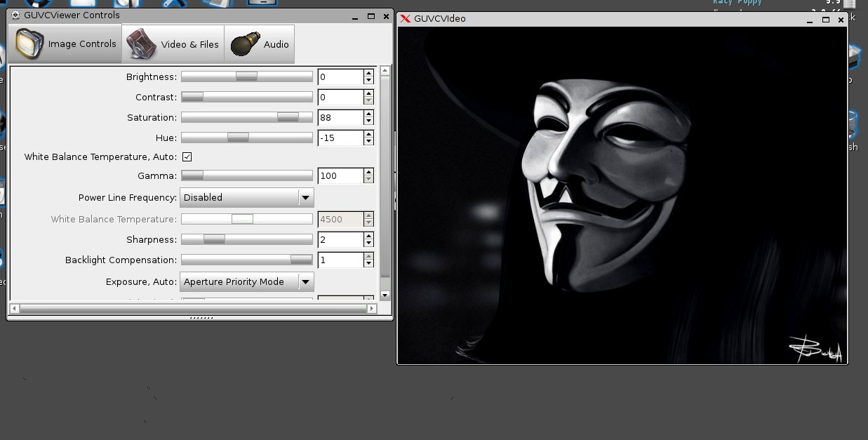Image resolution: width=868 pixels, height=440 pixels.
Task: Focus the Contrast value field
Action: (340, 97)
